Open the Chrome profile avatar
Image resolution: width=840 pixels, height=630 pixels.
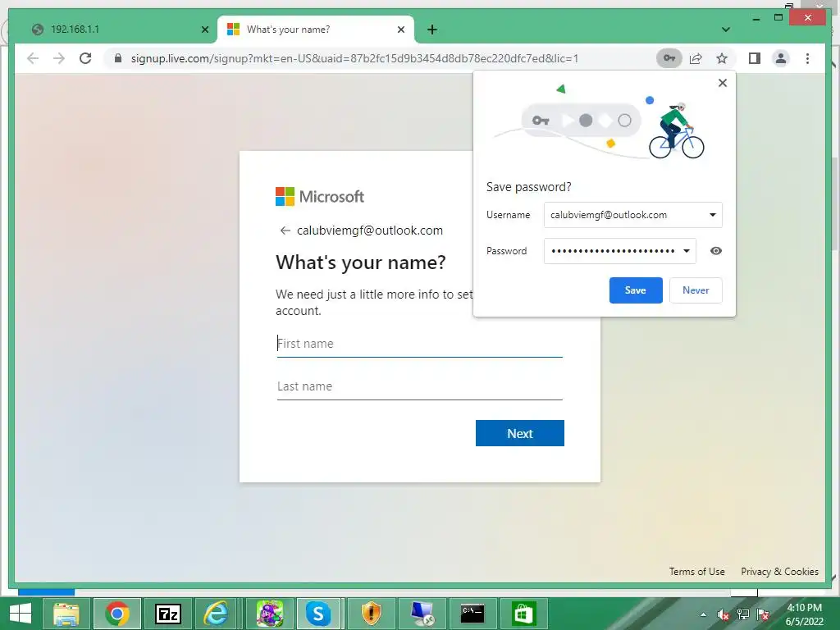781,58
